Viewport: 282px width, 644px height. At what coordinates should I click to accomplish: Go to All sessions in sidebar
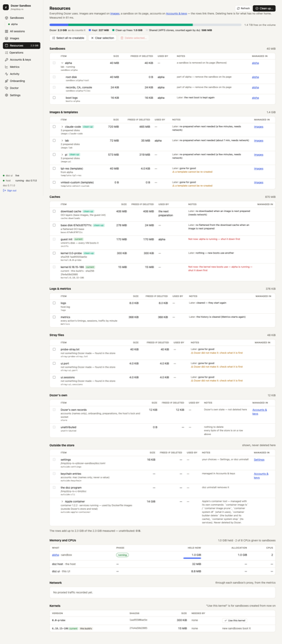click(x=21, y=31)
